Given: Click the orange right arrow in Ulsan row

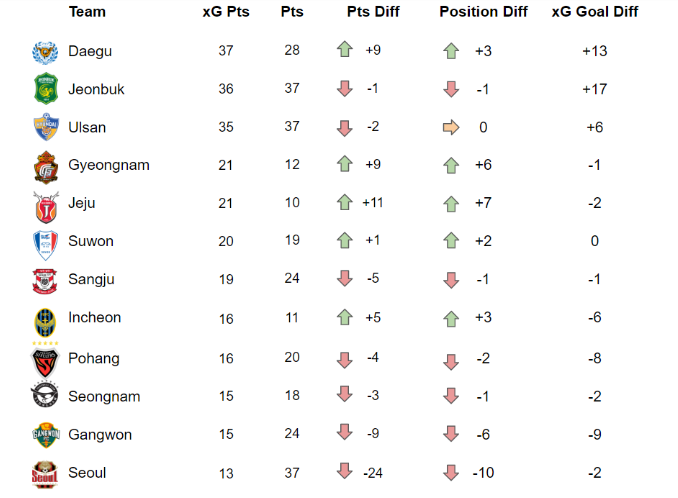Looking at the screenshot, I should (451, 128).
